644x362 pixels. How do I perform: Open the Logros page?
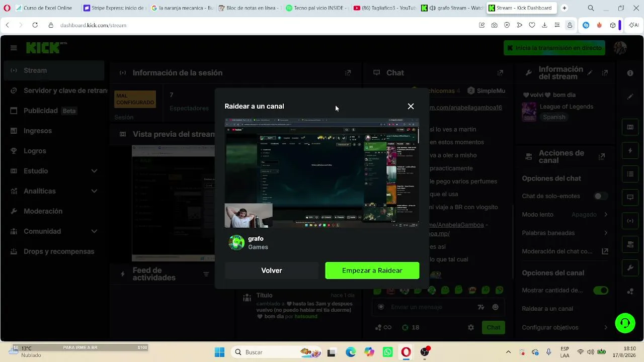point(54,151)
